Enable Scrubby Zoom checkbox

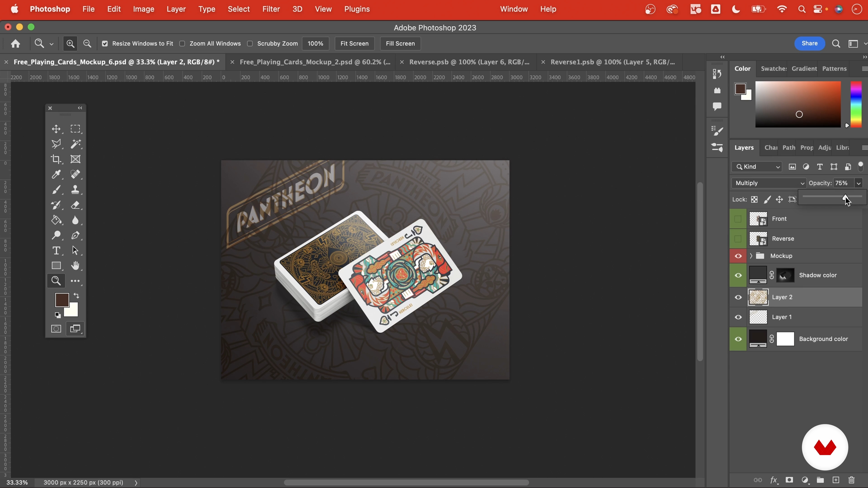pos(250,44)
